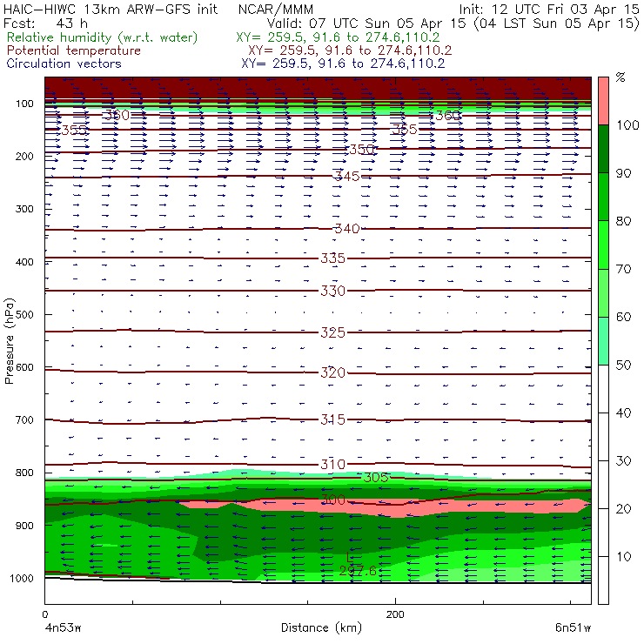Viewport: 644px width, 644px height.
Task: Select the '325' isentrope contour label
Action: [332, 332]
